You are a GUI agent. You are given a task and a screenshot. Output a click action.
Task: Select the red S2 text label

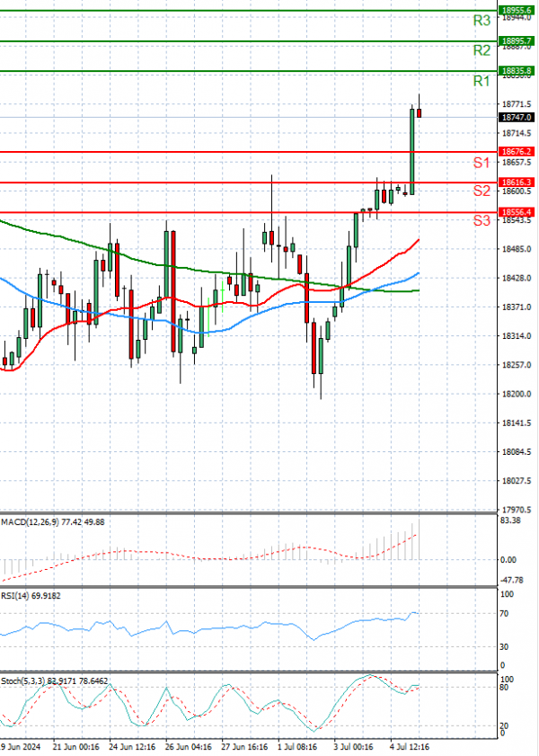click(x=482, y=191)
